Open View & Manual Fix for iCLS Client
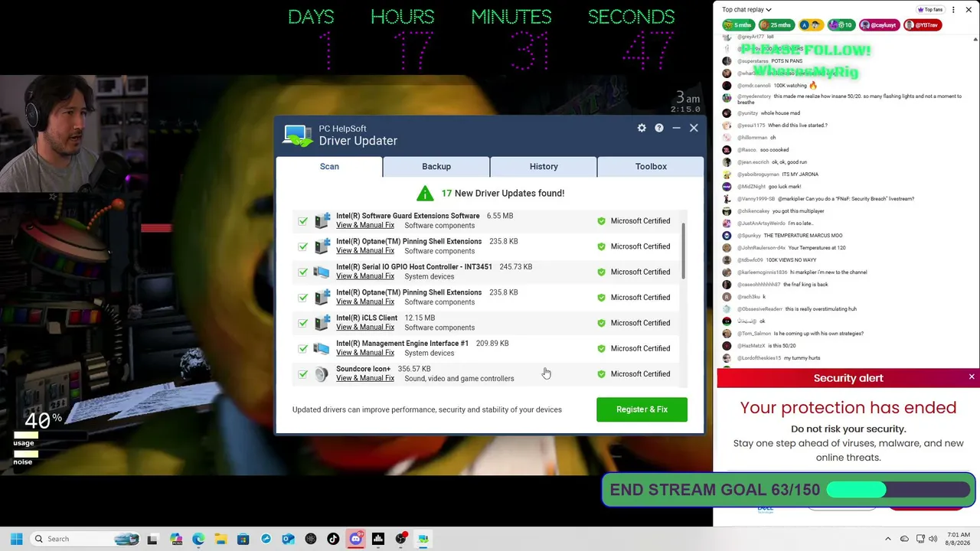Screen dimensions: 980x551 [x=365, y=328]
